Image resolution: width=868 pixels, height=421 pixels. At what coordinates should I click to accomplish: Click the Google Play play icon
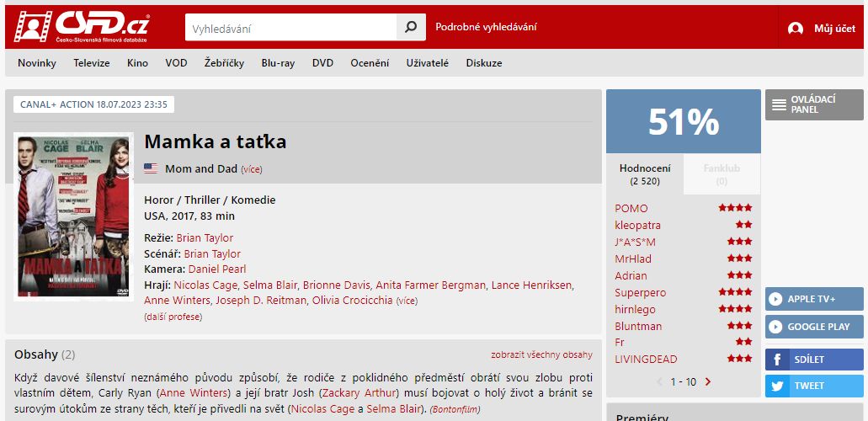(775, 327)
